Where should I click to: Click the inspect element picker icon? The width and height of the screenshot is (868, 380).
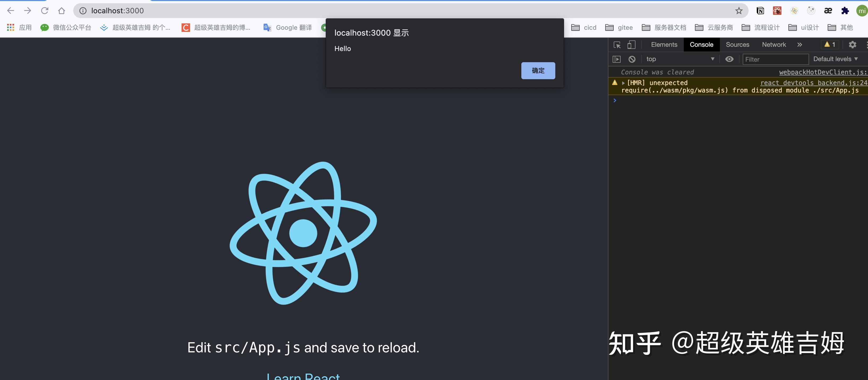coord(617,45)
